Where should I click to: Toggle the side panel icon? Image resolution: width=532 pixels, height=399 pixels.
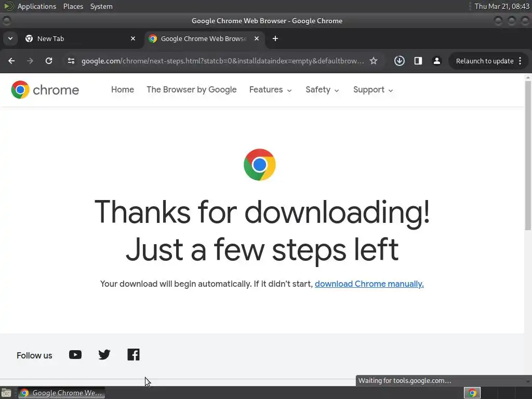418,61
